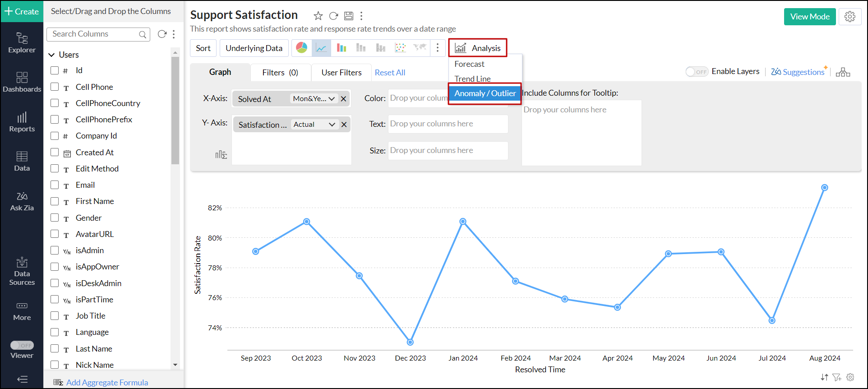Screen dimensions: 868x389
Task: Open Ask Zia in sidebar
Action: 22,201
